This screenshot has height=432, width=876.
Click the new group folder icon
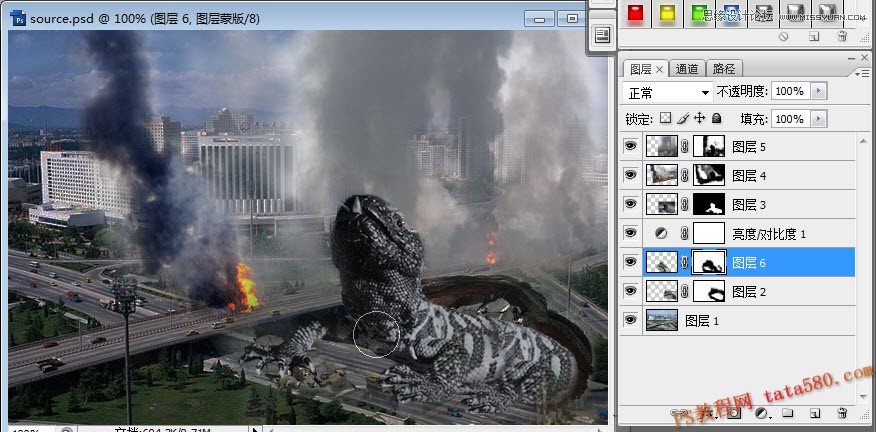pyautogui.click(x=788, y=414)
